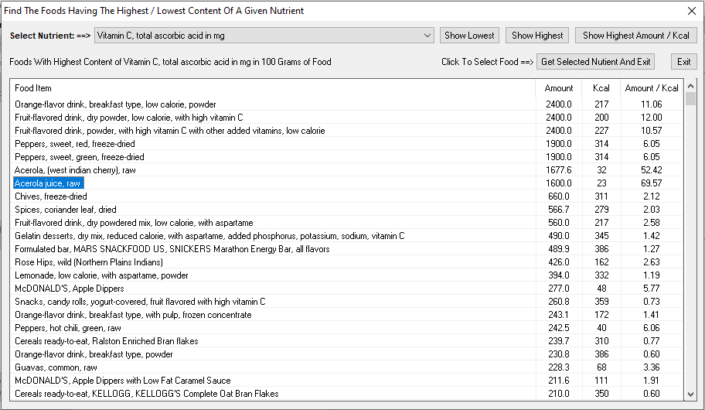The width and height of the screenshot is (705, 410).
Task: Click the scroll up arrow of list
Action: tap(690, 88)
